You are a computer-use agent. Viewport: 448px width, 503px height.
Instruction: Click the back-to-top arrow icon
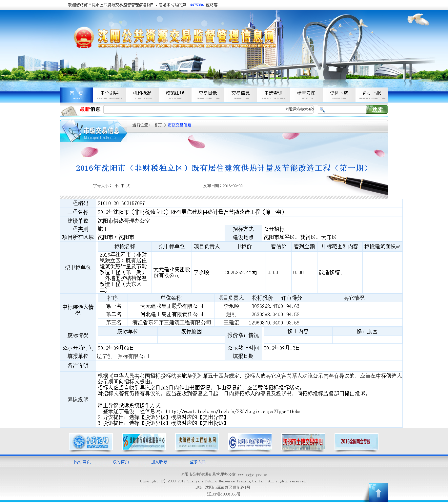point(378,492)
